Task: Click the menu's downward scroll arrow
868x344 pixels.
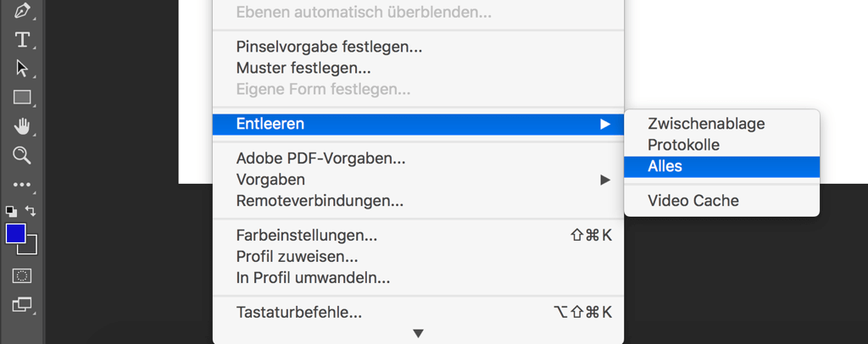Action: (418, 334)
